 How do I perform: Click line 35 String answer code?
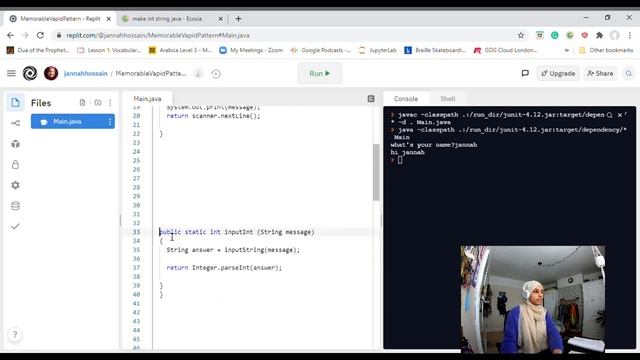pos(233,250)
